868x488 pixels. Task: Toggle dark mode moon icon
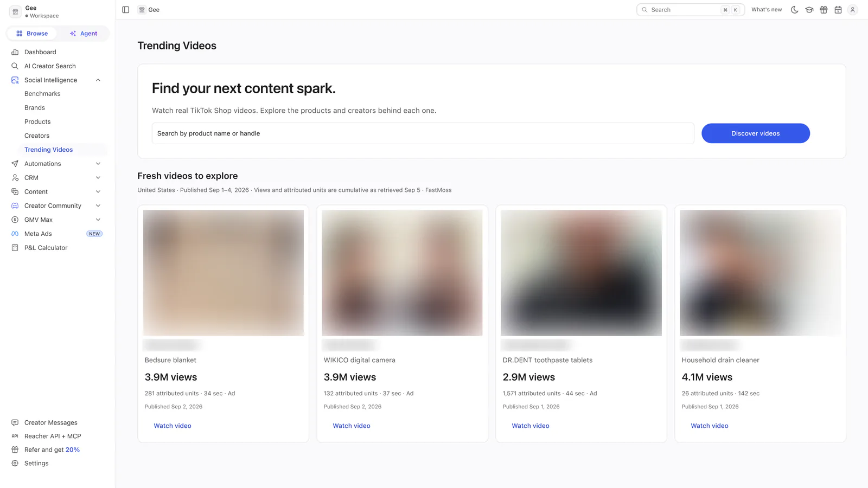point(795,10)
